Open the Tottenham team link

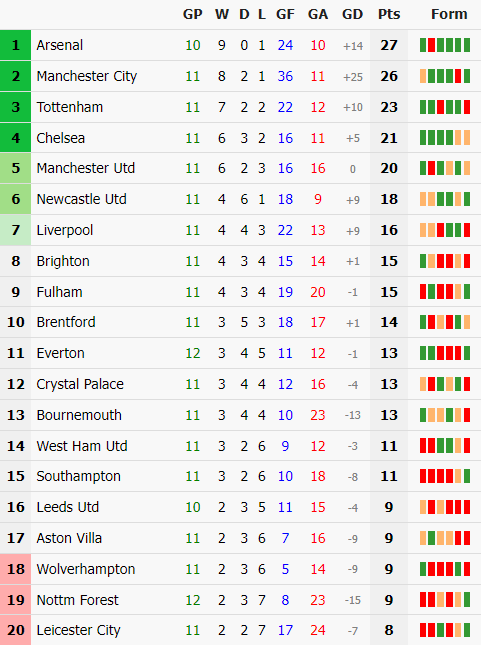tap(70, 107)
